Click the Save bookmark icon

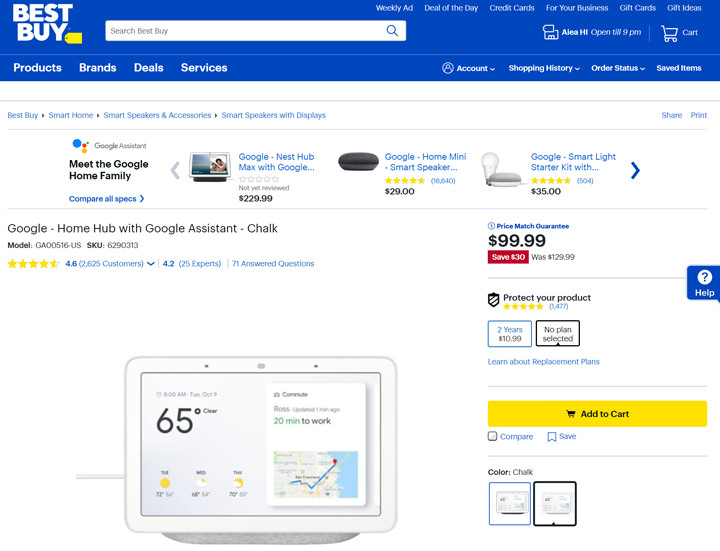coord(552,437)
